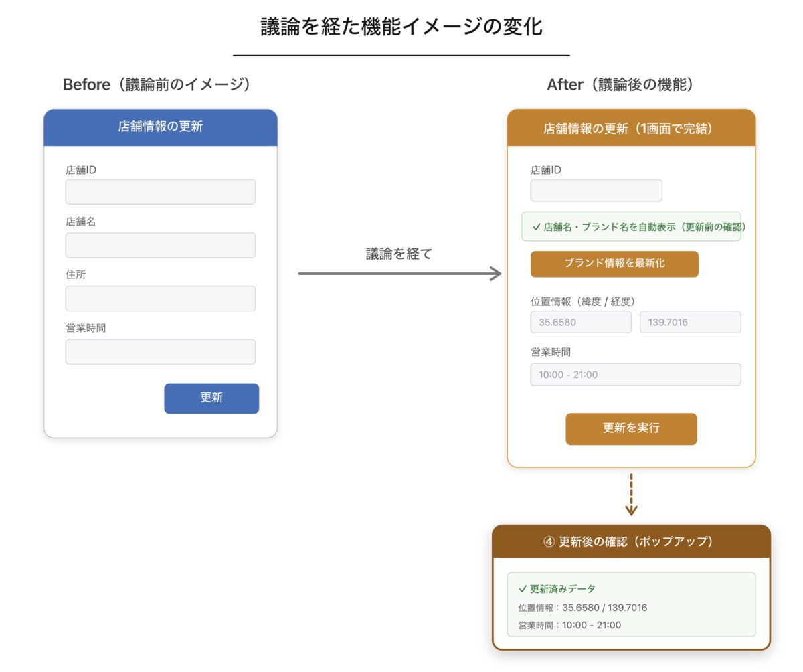Viewport: 803px width, 672px height.
Task: Click the 営業時間：10:00 - 21:00 text in popup
Action: point(569,625)
